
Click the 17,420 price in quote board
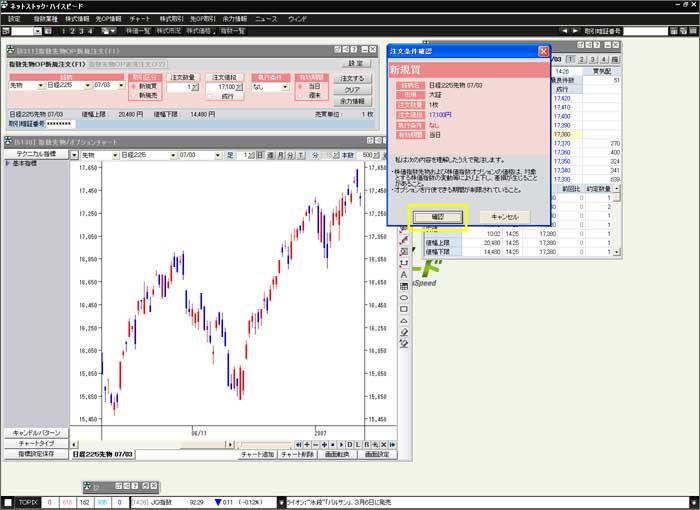[562, 98]
